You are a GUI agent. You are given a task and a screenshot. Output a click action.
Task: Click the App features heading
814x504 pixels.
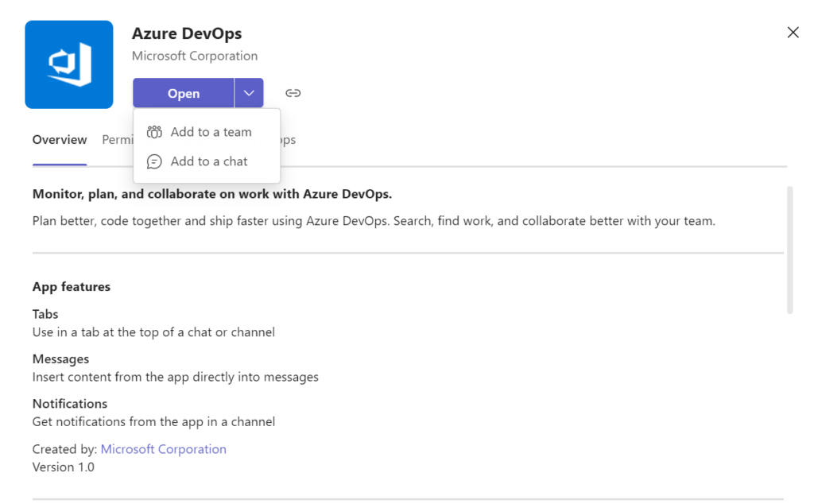coord(72,286)
